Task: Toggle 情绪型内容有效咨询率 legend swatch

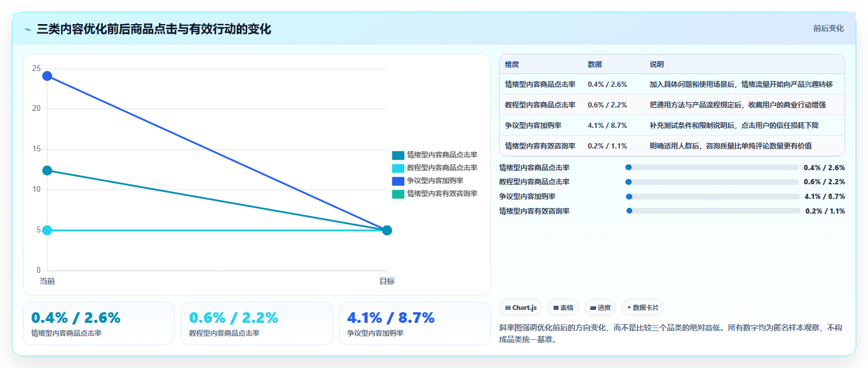Action: point(398,194)
